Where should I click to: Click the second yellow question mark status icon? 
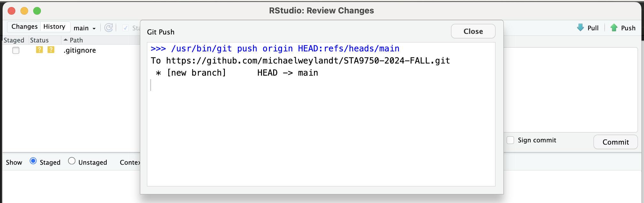click(x=51, y=50)
